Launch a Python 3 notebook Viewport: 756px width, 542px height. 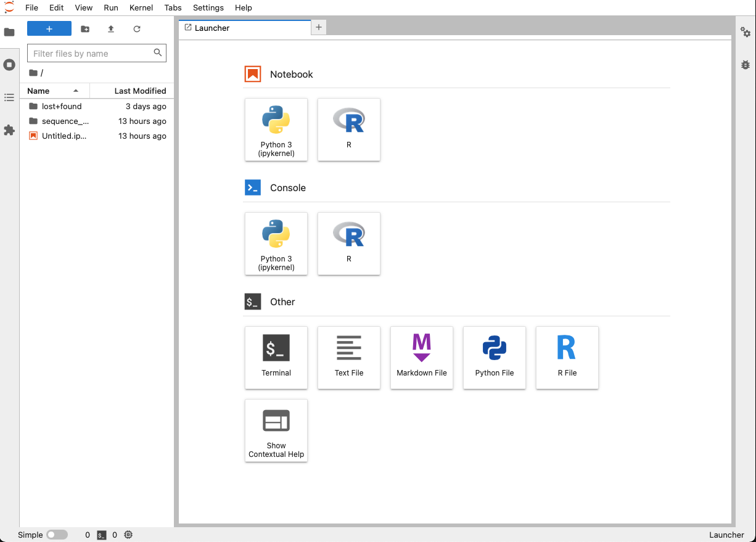point(276,129)
